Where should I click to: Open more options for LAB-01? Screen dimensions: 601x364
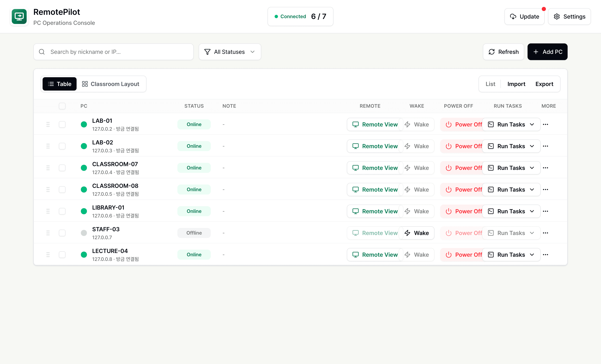pos(546,124)
